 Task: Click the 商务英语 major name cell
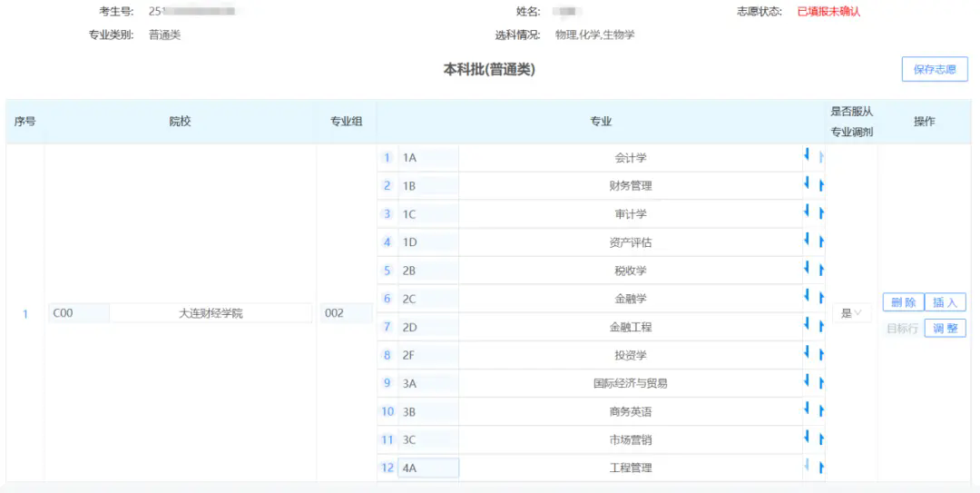click(x=631, y=411)
